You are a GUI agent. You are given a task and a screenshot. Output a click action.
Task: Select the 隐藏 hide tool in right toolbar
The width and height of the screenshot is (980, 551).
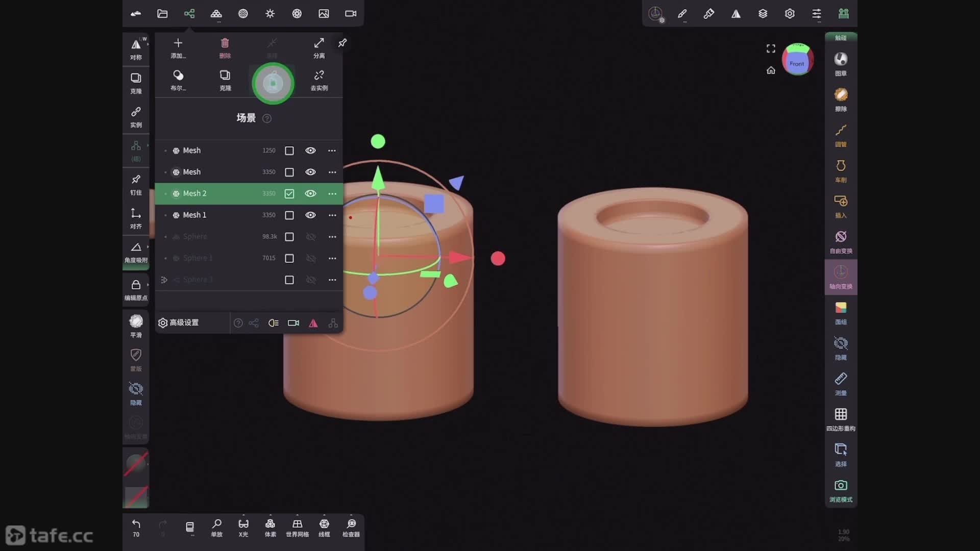(x=841, y=348)
